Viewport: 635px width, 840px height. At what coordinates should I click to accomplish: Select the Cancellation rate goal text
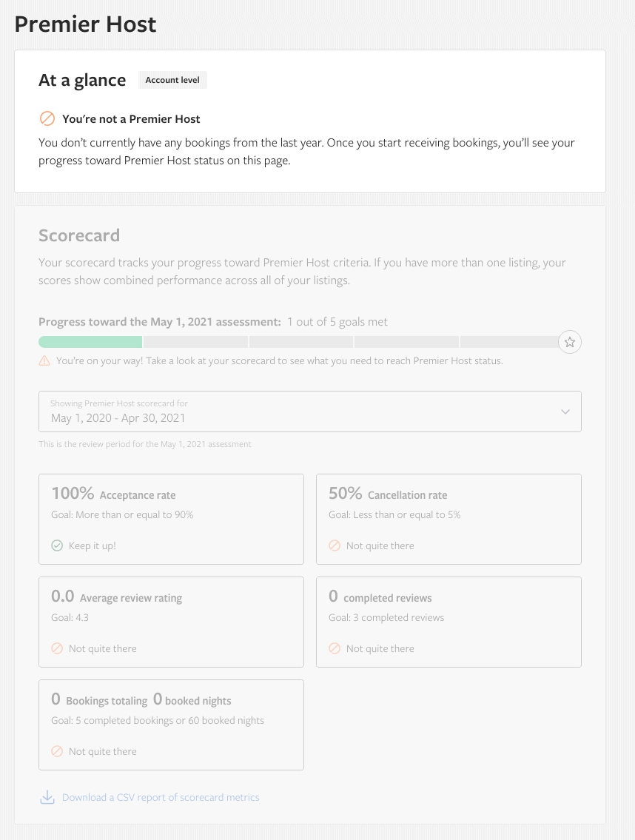(394, 514)
